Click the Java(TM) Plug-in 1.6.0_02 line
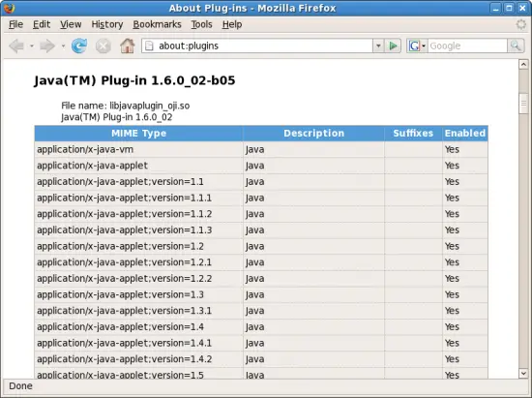This screenshot has width=532, height=398. point(117,117)
